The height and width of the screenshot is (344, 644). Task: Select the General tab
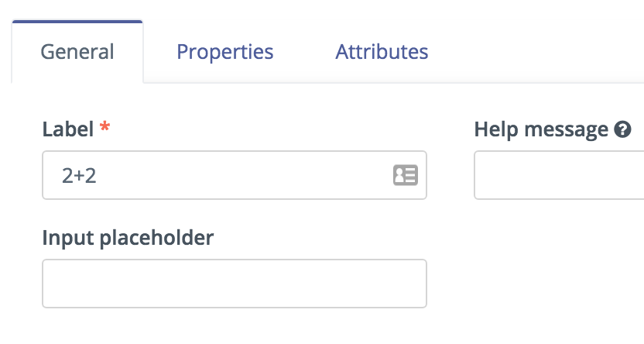[x=77, y=52]
